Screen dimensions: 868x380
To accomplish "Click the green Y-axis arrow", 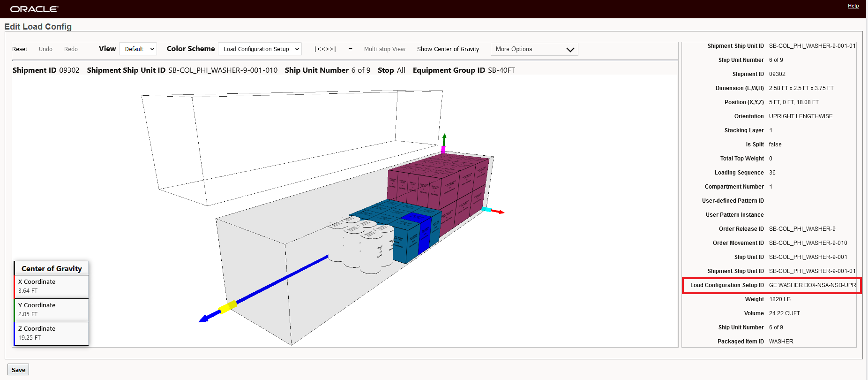I will 444,139.
